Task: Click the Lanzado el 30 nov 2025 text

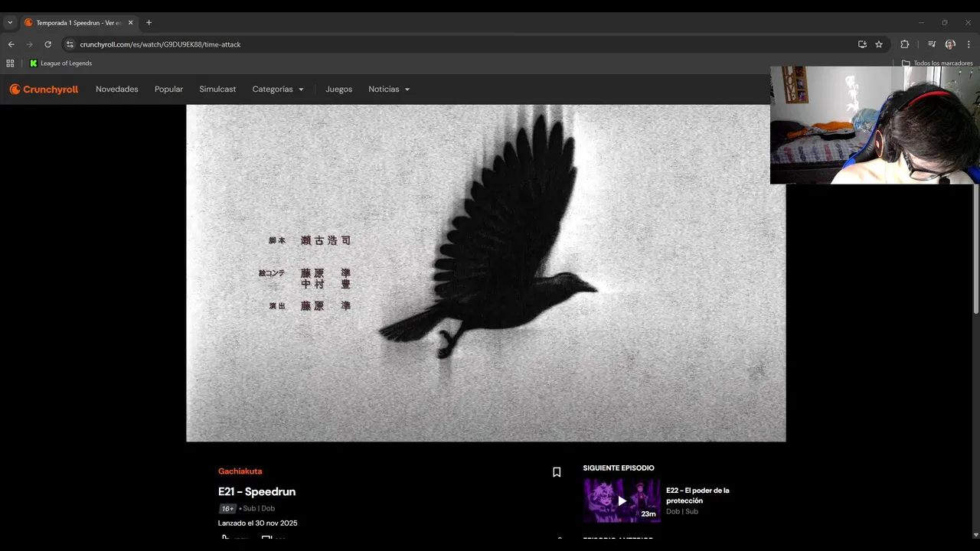Action: click(257, 523)
